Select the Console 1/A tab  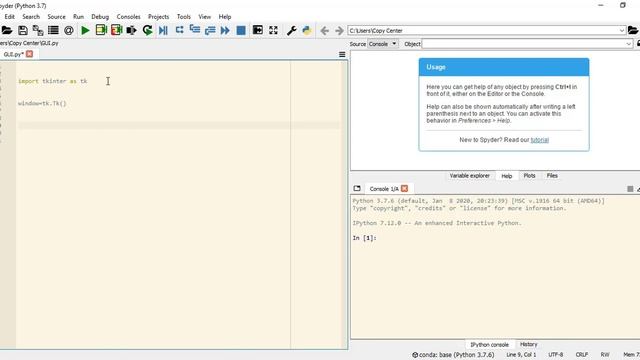click(x=384, y=189)
